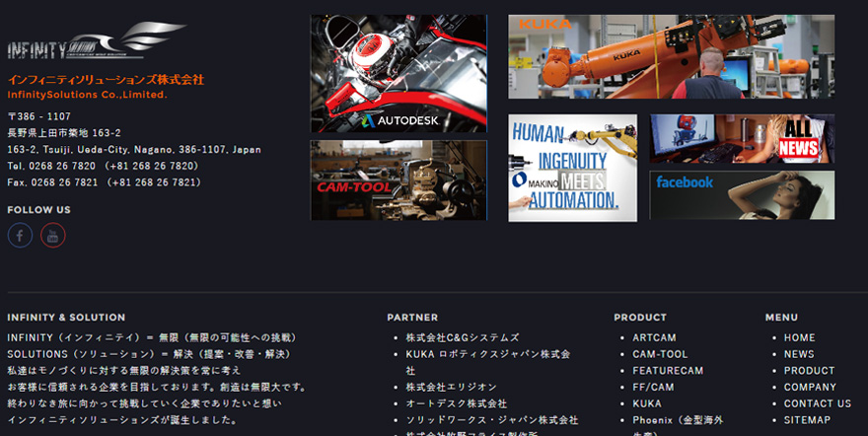Click the text InfinitySolutions Co.,Limited.
The image size is (868, 436).
87,95
